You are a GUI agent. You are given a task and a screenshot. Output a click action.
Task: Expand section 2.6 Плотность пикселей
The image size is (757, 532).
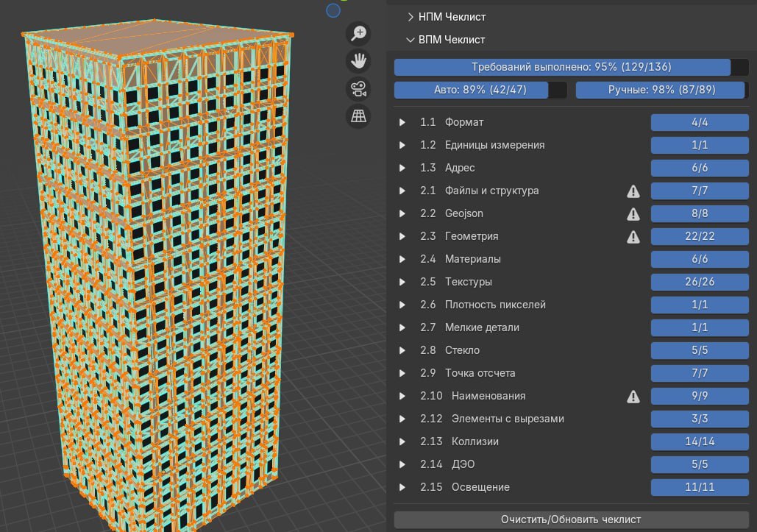(x=402, y=305)
